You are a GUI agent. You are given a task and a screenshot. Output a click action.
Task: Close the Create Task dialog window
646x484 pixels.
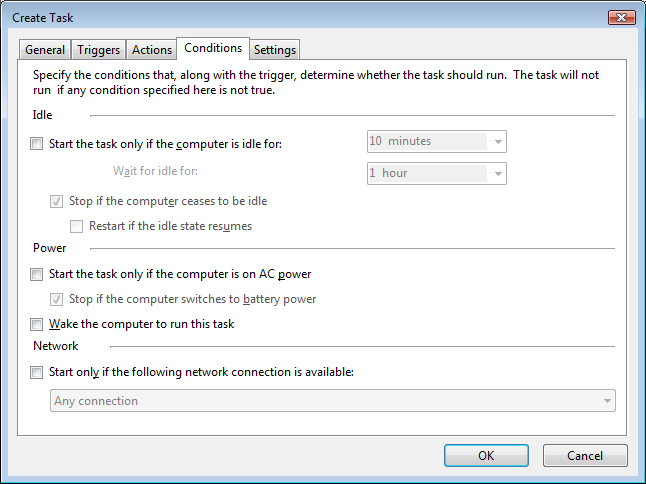[x=622, y=17]
